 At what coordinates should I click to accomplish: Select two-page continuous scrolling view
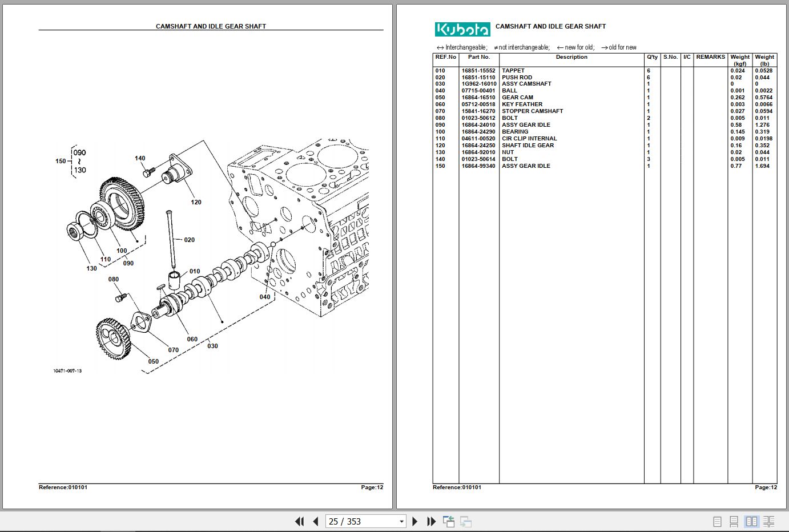pos(769,521)
